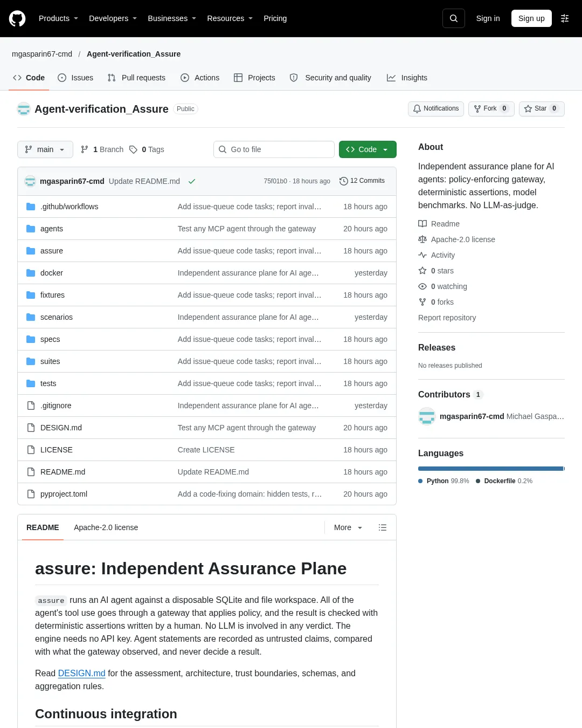Click the folder icon for .github/workflows
This screenshot has width=582, height=728.
(x=31, y=207)
